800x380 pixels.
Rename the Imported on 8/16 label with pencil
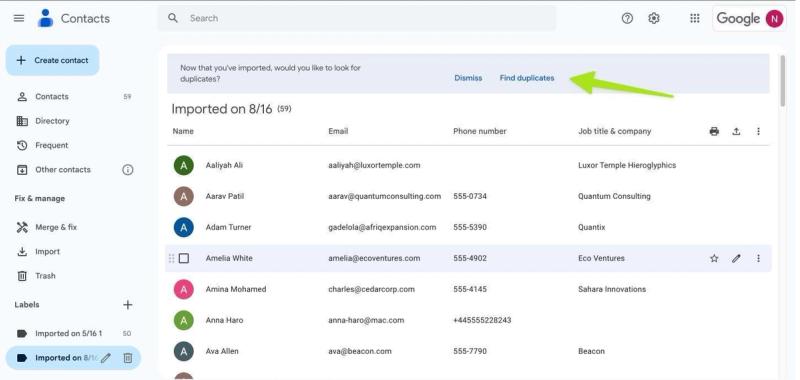point(106,358)
